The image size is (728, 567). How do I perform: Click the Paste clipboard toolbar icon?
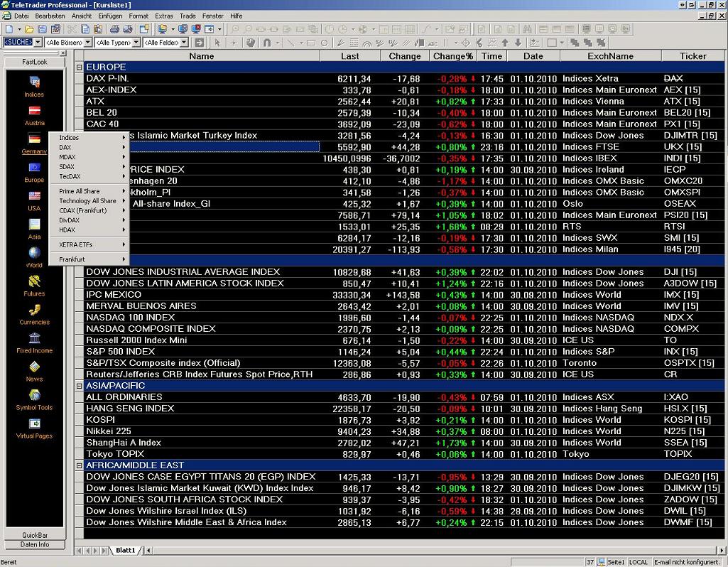98,29
